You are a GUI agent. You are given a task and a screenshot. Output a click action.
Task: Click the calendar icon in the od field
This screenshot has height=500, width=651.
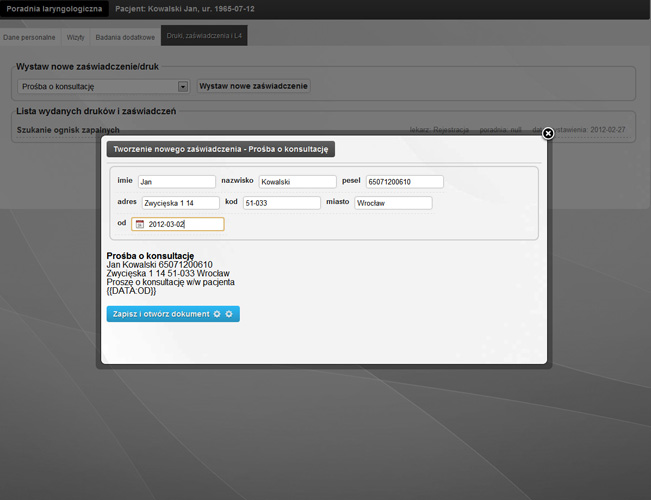tap(140, 224)
